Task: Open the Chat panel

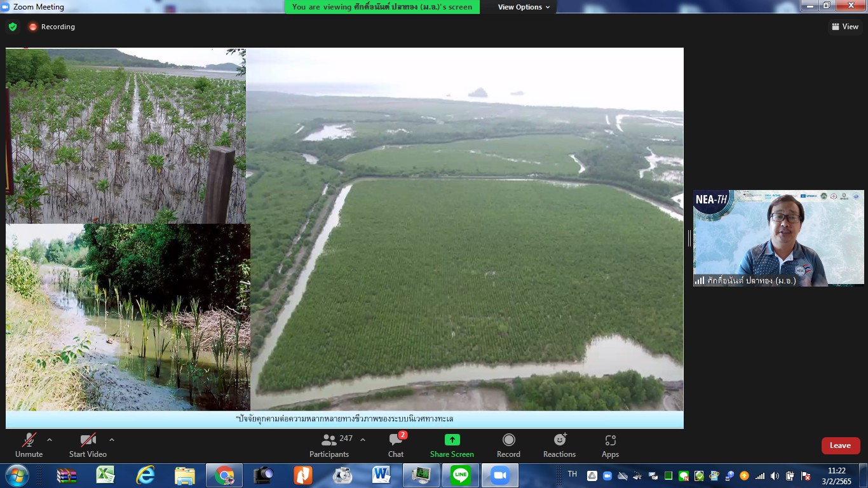Action: tap(396, 445)
